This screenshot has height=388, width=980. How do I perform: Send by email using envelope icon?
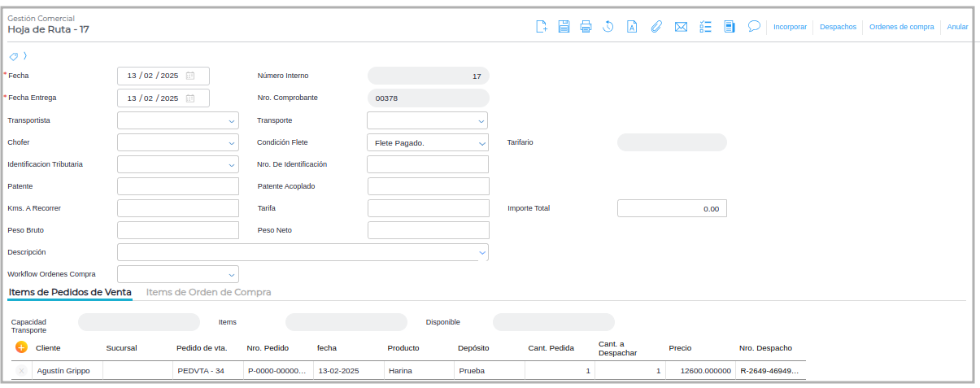coord(682,27)
